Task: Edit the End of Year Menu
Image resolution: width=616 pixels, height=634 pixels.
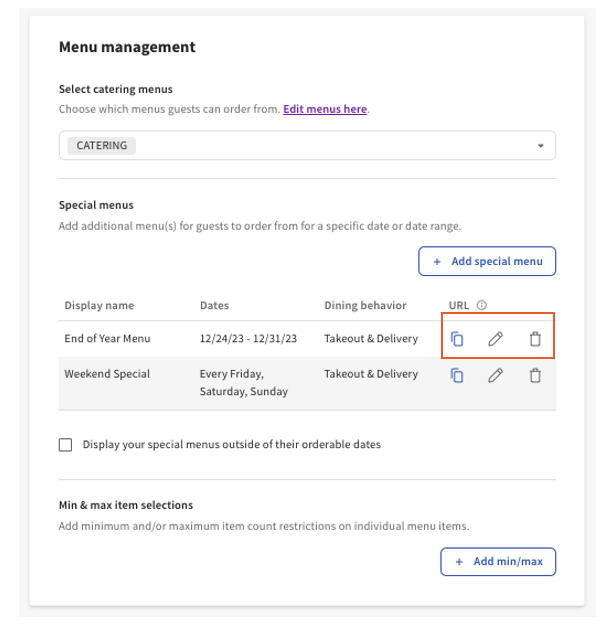Action: 495,339
